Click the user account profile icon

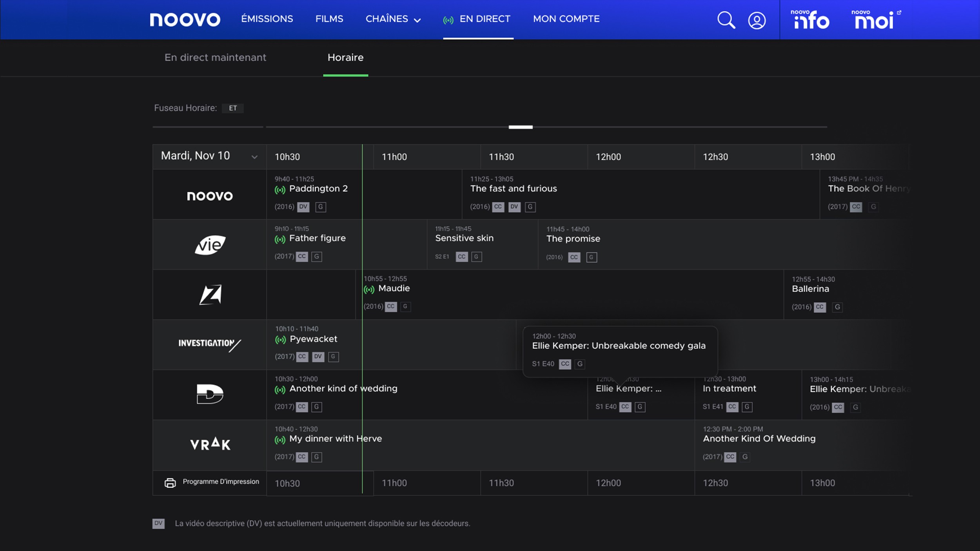tap(757, 20)
